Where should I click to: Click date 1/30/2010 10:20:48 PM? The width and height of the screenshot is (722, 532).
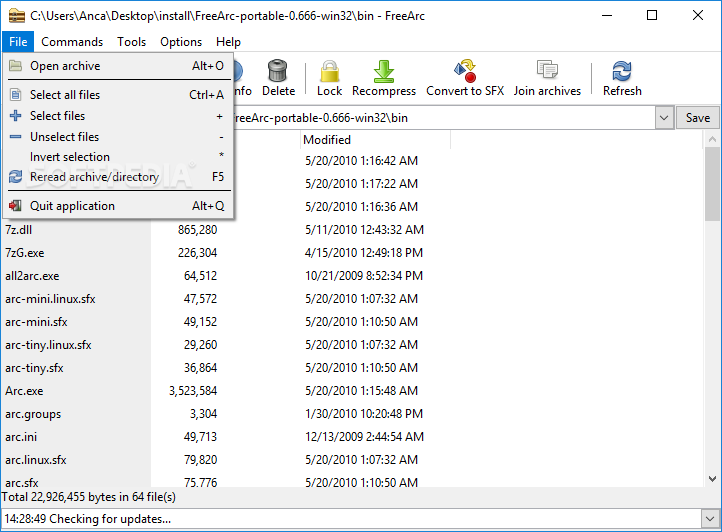[364, 414]
